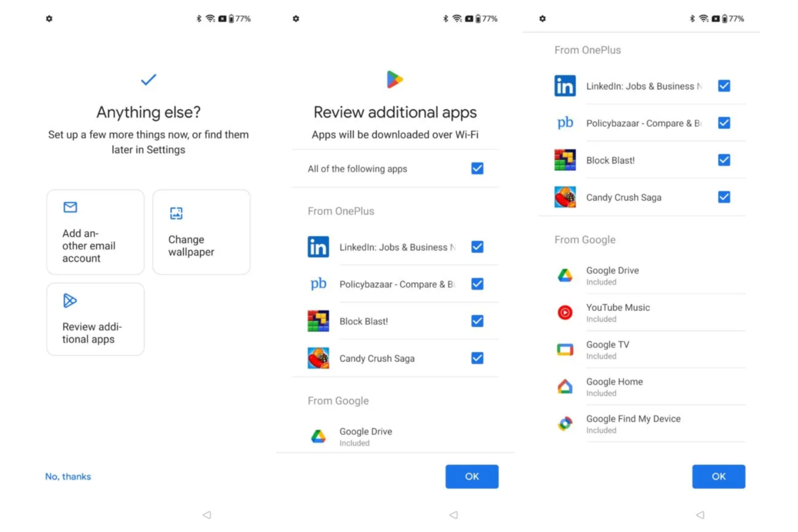Viewport: 798px width, 532px height.
Task: Uncheck Candy Crush Saga in the right screen
Action: coord(724,197)
